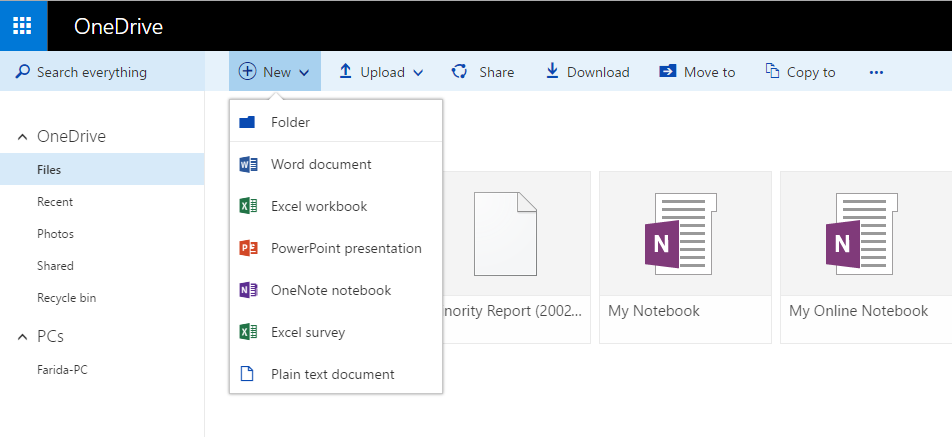Image resolution: width=952 pixels, height=437 pixels.
Task: Click the OneDrive sidebar heading
Action: (72, 137)
